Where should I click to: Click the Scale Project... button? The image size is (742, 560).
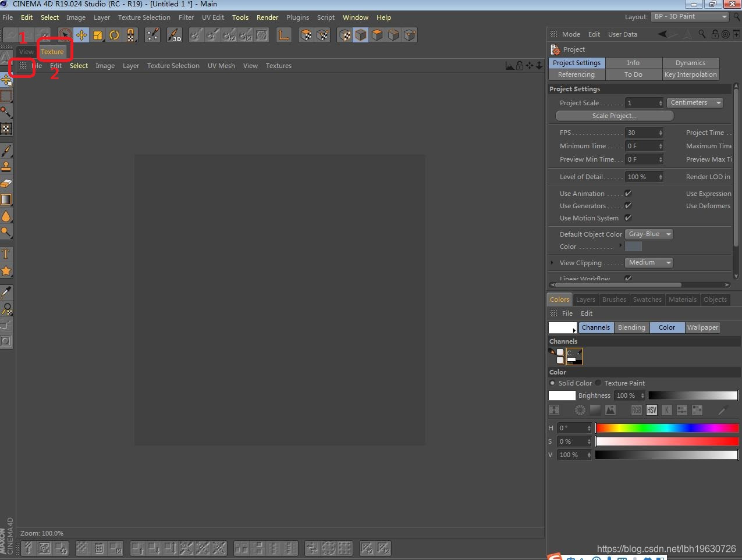pos(614,116)
